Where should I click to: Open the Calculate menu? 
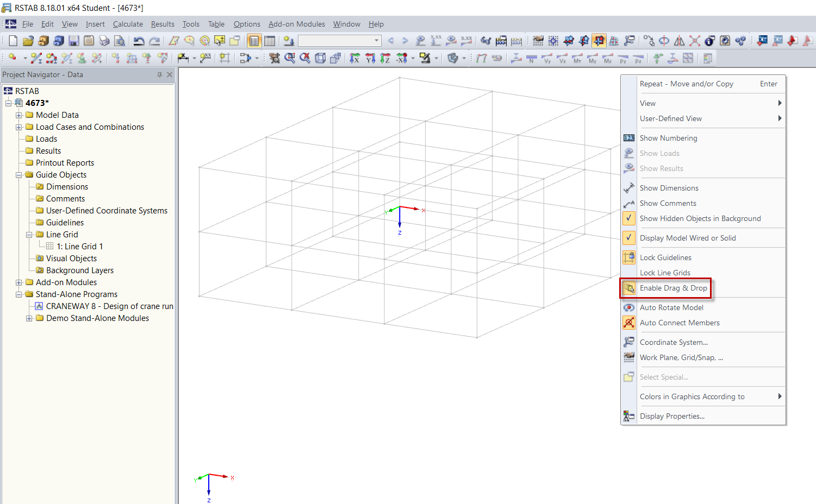click(128, 24)
